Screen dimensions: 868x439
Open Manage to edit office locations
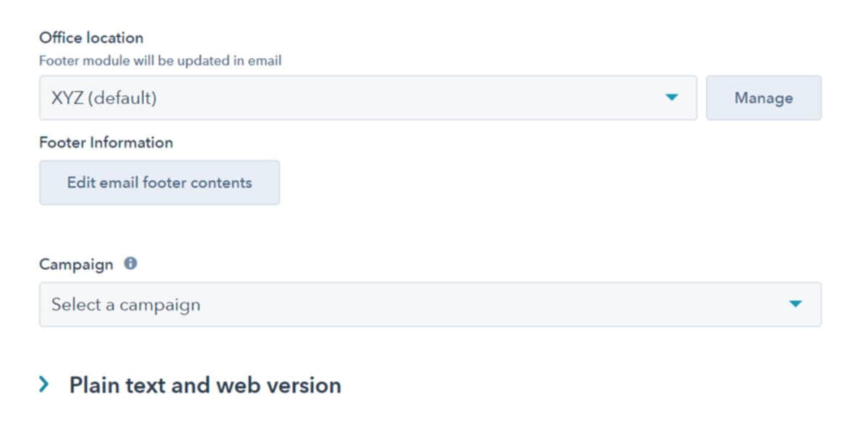click(x=764, y=98)
